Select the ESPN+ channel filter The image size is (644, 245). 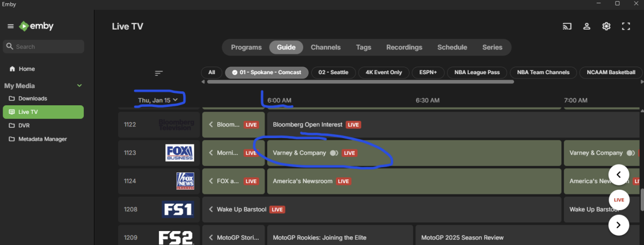point(427,73)
